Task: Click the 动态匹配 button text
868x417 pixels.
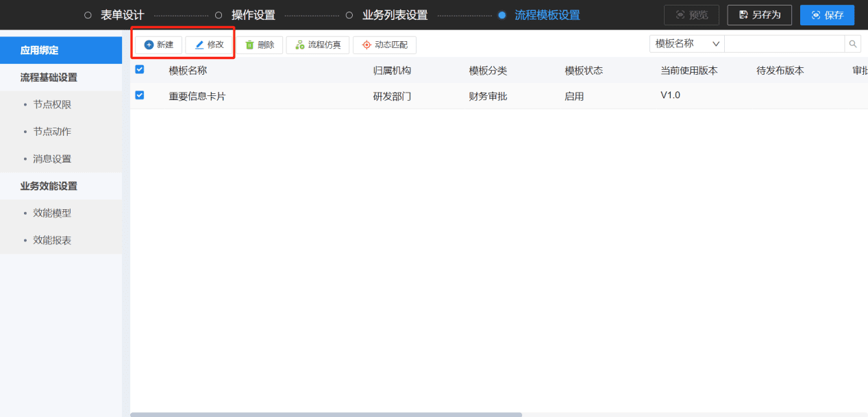Action: [391, 45]
